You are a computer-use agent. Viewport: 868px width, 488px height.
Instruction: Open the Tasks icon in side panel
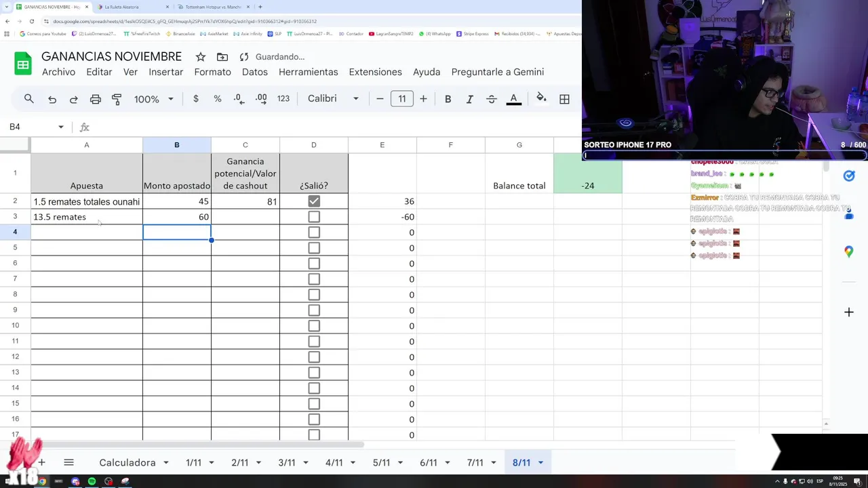coord(849,176)
